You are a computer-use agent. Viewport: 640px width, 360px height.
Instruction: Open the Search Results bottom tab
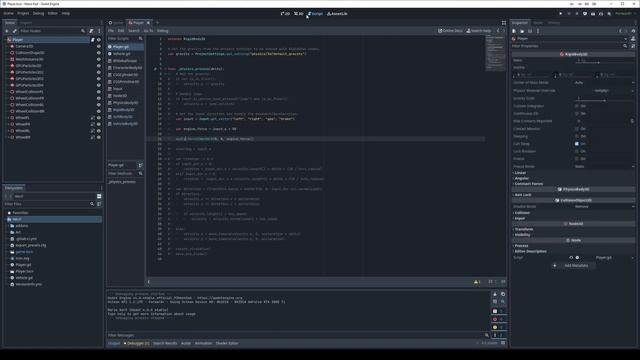pos(165,343)
